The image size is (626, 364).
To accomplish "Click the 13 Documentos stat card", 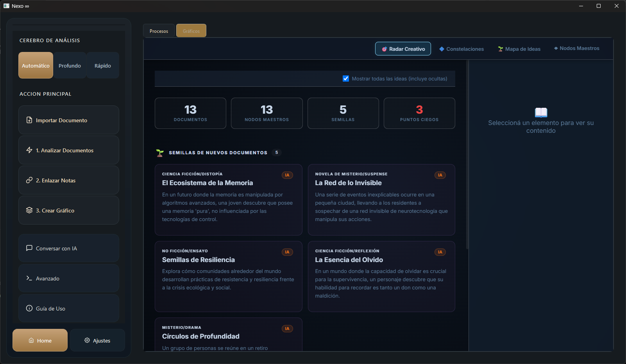I will pyautogui.click(x=190, y=113).
